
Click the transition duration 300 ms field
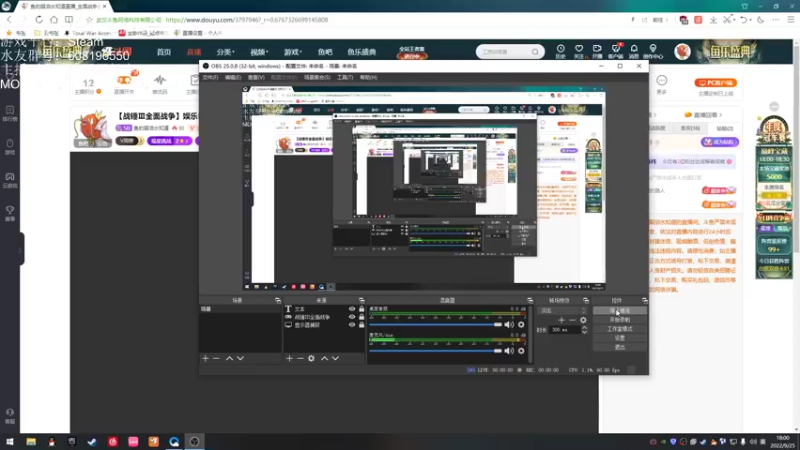(x=565, y=330)
